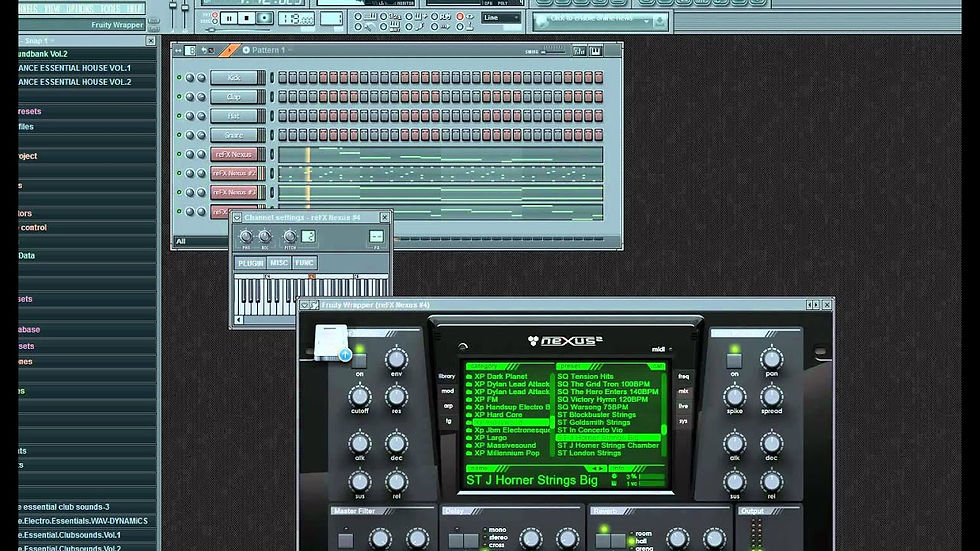Click the record button in transport
The image size is (980, 551).
[x=265, y=19]
